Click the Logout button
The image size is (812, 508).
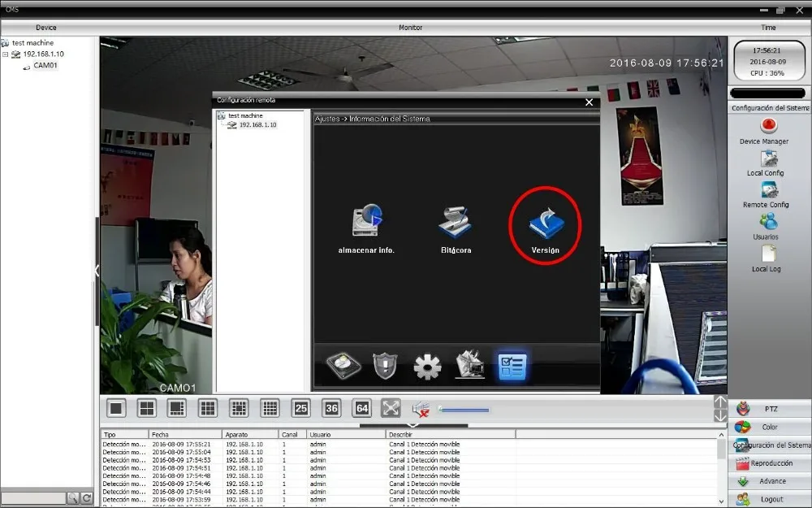pos(770,499)
